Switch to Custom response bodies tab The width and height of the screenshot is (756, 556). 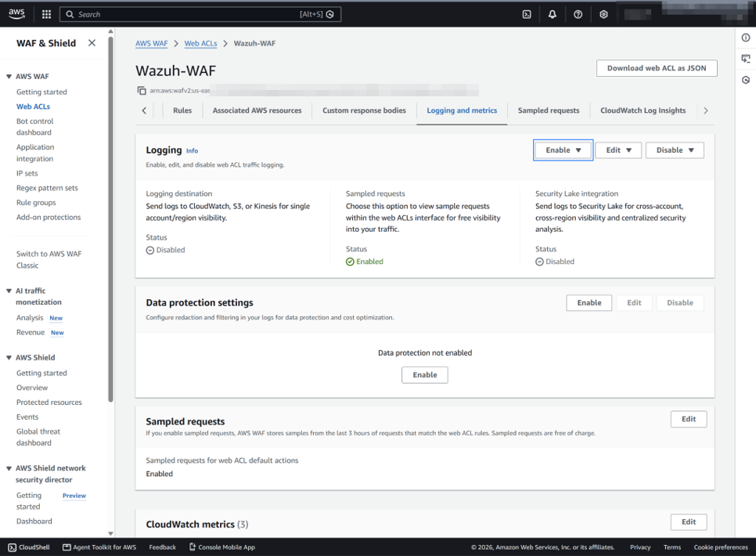pos(364,110)
